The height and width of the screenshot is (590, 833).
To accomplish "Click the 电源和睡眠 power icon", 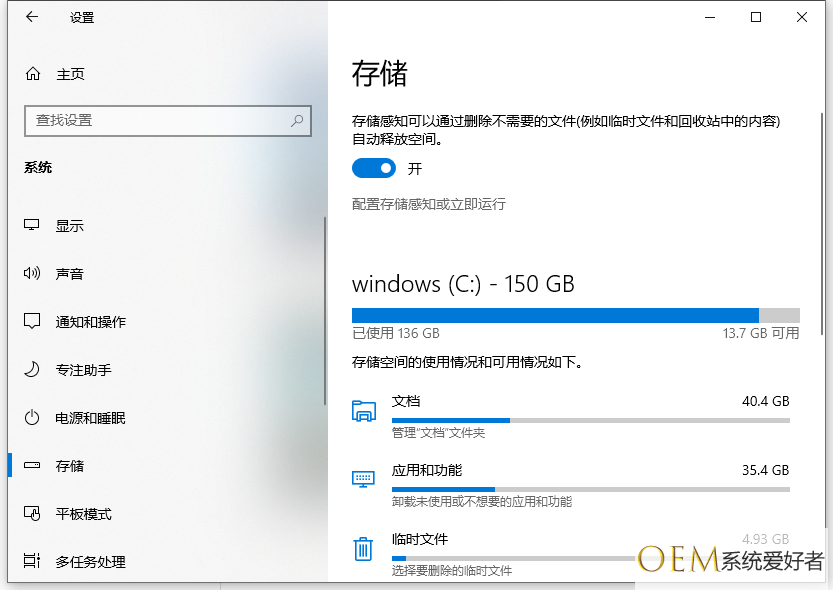I will pos(32,418).
